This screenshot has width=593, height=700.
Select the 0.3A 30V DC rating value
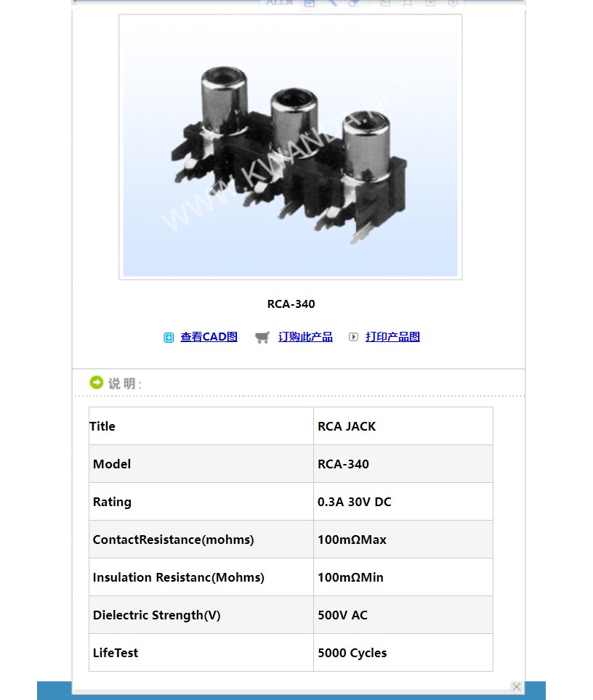(x=354, y=502)
